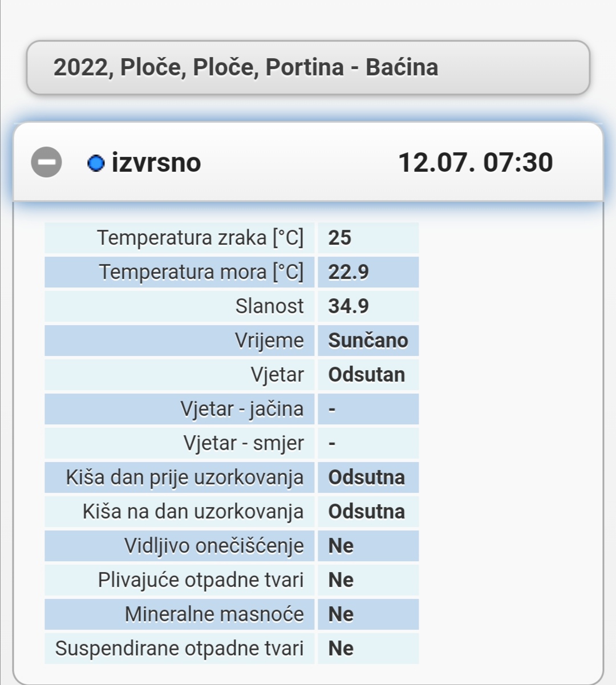Click the izvrsno rating label
Image resolution: width=616 pixels, height=685 pixels.
tap(156, 163)
